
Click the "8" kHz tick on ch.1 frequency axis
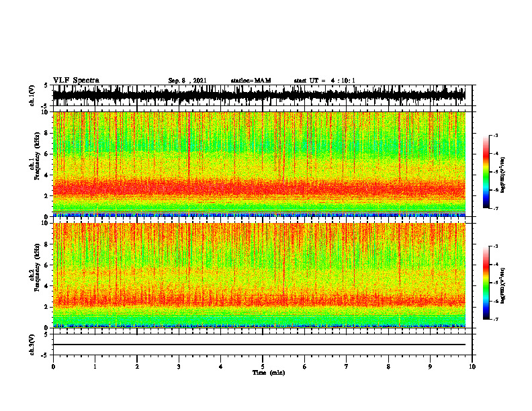(x=47, y=133)
